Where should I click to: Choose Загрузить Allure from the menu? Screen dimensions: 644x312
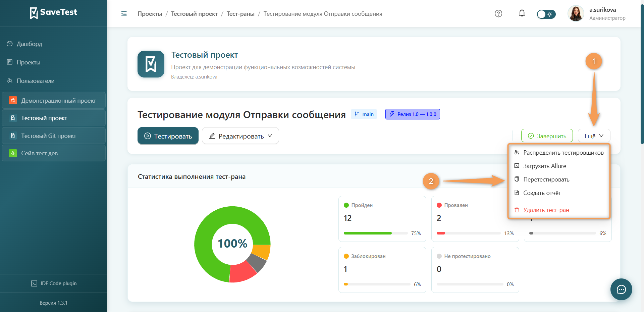559,166
